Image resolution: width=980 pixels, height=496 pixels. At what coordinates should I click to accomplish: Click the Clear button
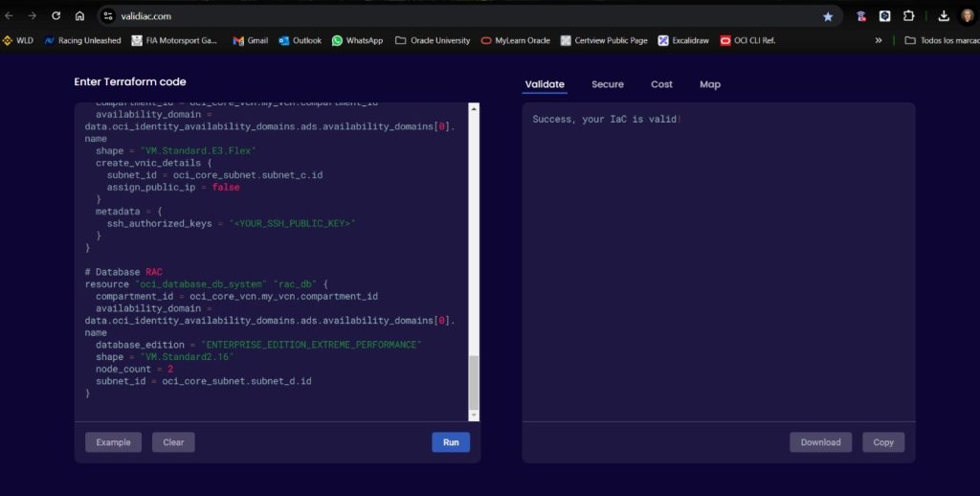[173, 442]
